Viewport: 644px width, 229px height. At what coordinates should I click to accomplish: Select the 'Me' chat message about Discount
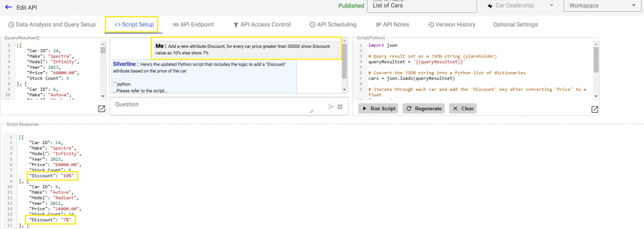[x=246, y=50]
